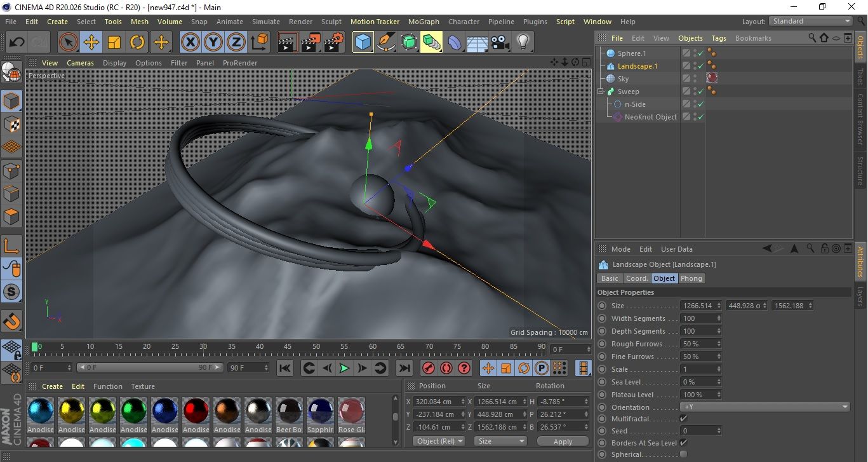The width and height of the screenshot is (868, 462).
Task: Open the Object (Rel) dropdown
Action: (x=439, y=441)
